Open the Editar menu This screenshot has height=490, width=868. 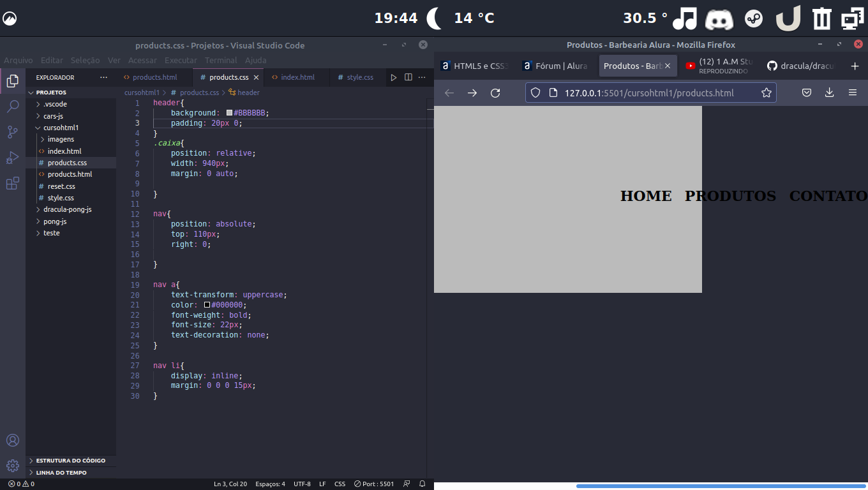[52, 60]
